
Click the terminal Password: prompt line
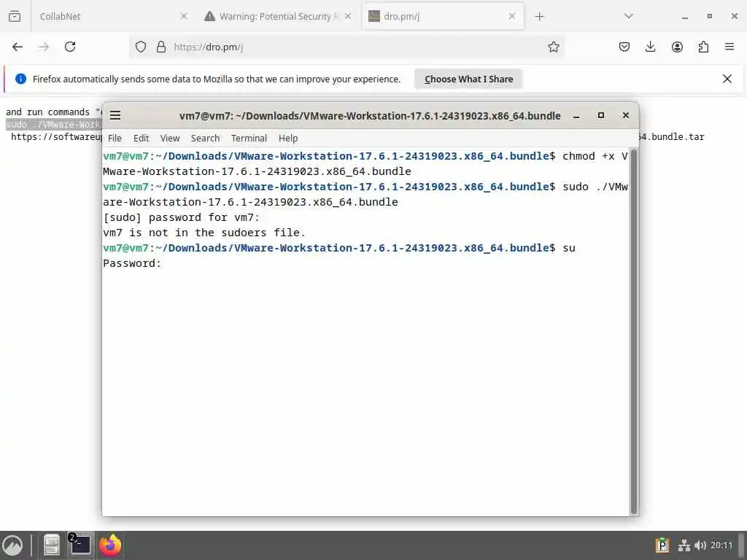(x=132, y=263)
